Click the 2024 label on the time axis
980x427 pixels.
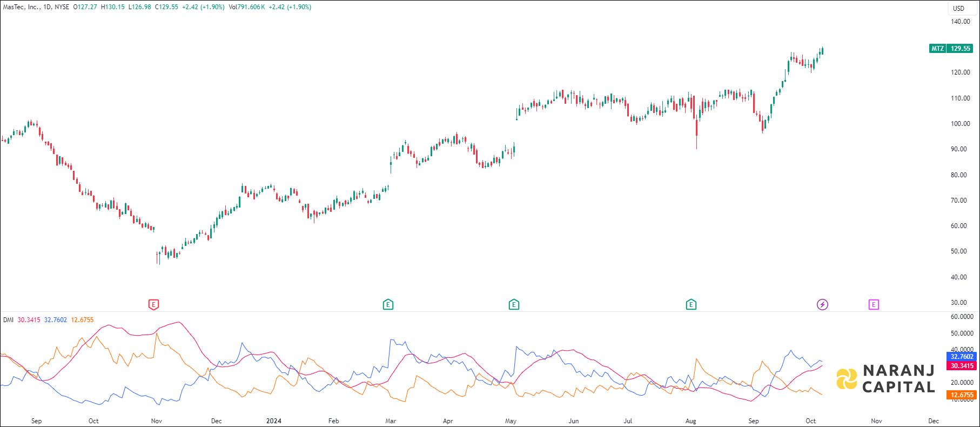(x=274, y=421)
